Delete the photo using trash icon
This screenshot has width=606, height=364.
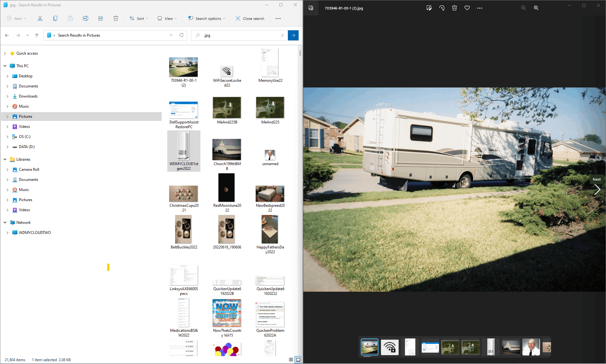(x=454, y=8)
